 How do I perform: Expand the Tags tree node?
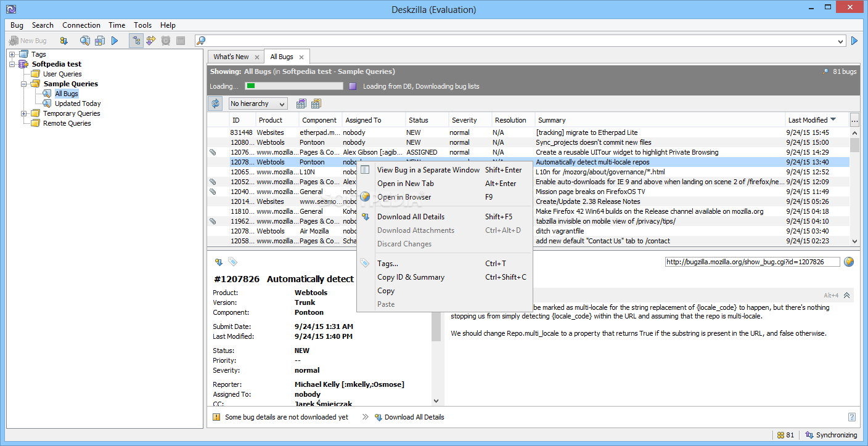click(12, 54)
